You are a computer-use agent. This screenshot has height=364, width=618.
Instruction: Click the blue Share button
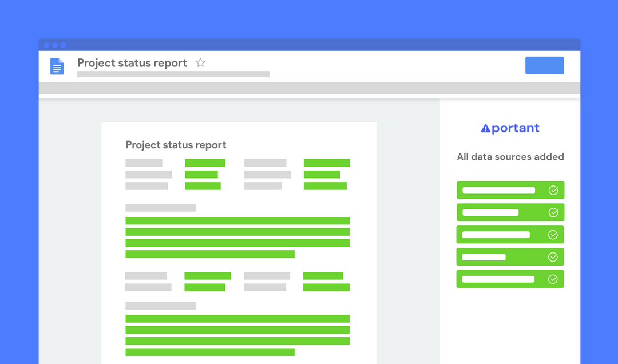coord(544,65)
